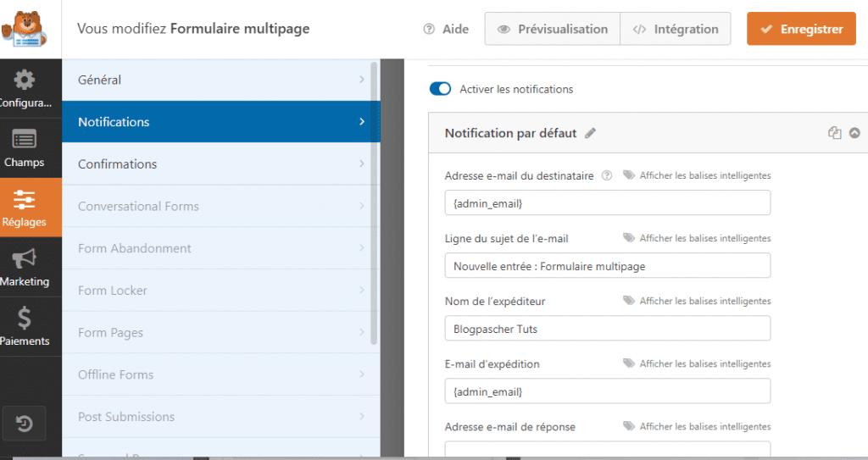Click the pencil icon to rename notification

590,133
